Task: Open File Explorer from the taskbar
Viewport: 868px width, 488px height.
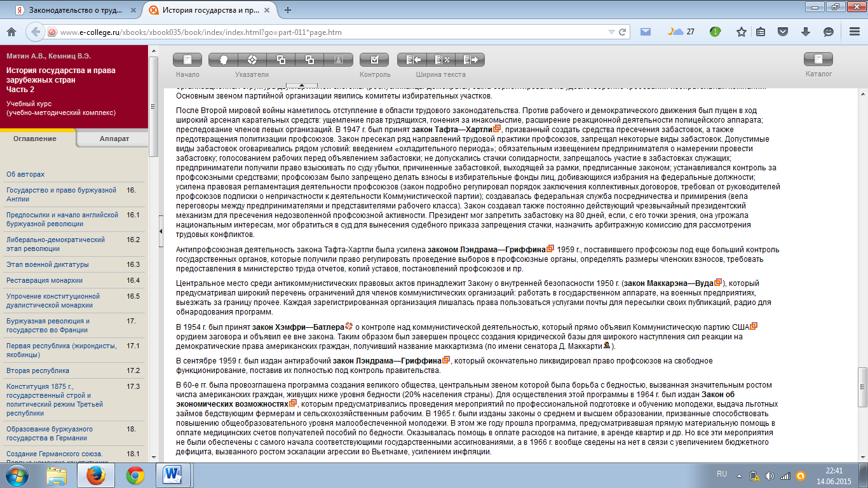Action: point(57,475)
